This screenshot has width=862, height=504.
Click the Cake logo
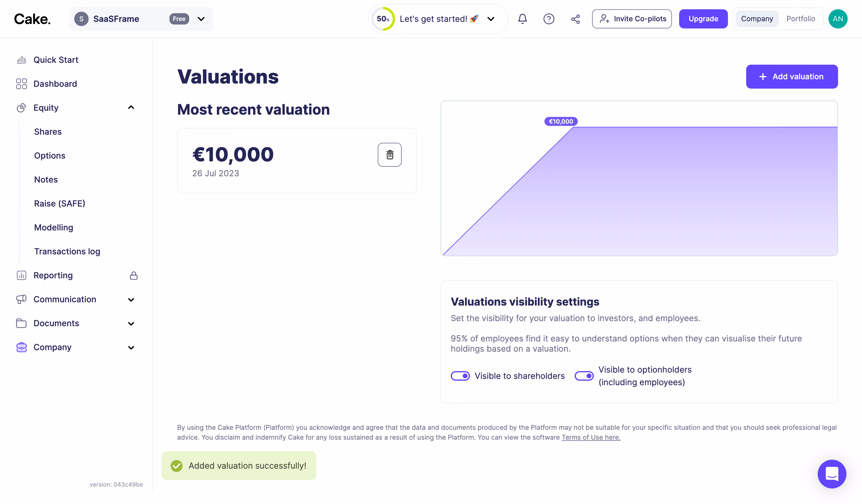[32, 19]
